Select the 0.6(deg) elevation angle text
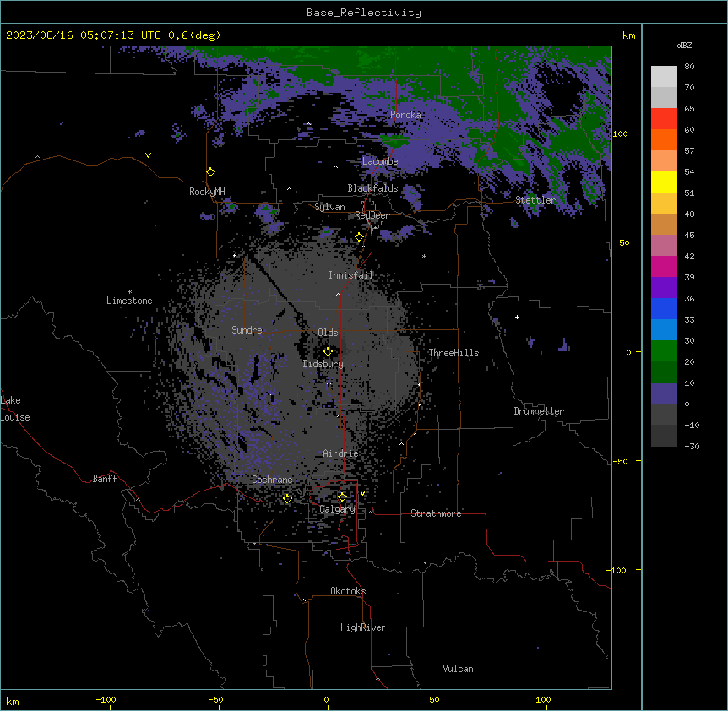728x711 pixels. click(194, 35)
